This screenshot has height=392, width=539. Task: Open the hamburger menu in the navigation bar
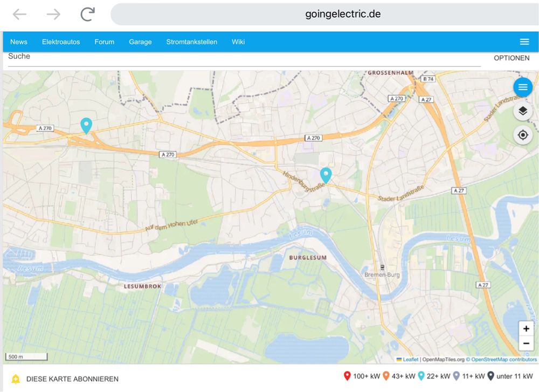click(x=524, y=42)
